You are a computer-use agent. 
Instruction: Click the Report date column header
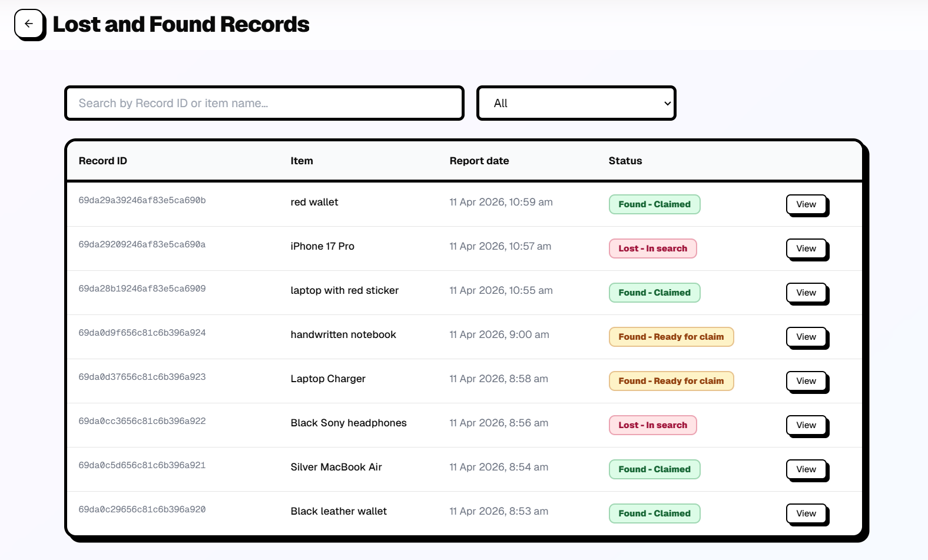click(479, 161)
